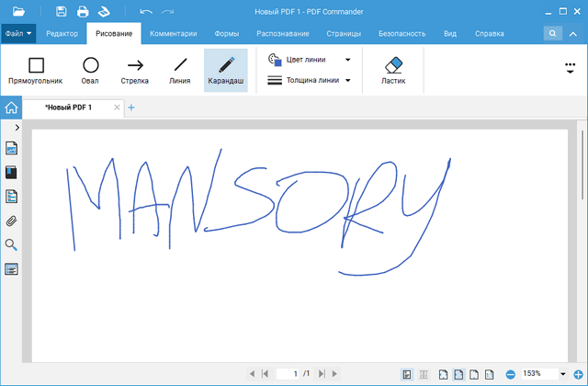Open the Файл menu dropdown
588x386 pixels.
point(18,33)
